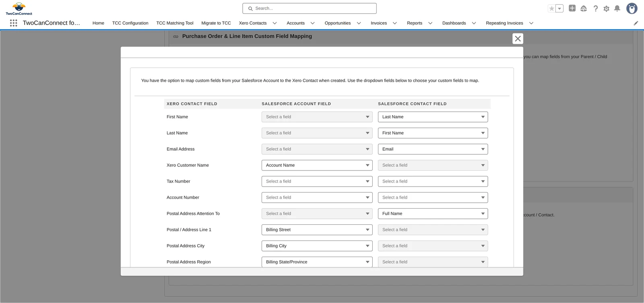Open Account Name dropdown for Xero Customer Name
The height and width of the screenshot is (303, 644).
(x=317, y=165)
